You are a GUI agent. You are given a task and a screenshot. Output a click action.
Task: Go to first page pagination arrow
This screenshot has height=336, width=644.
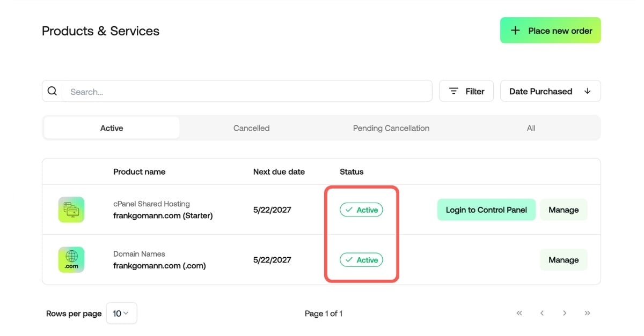(x=519, y=313)
